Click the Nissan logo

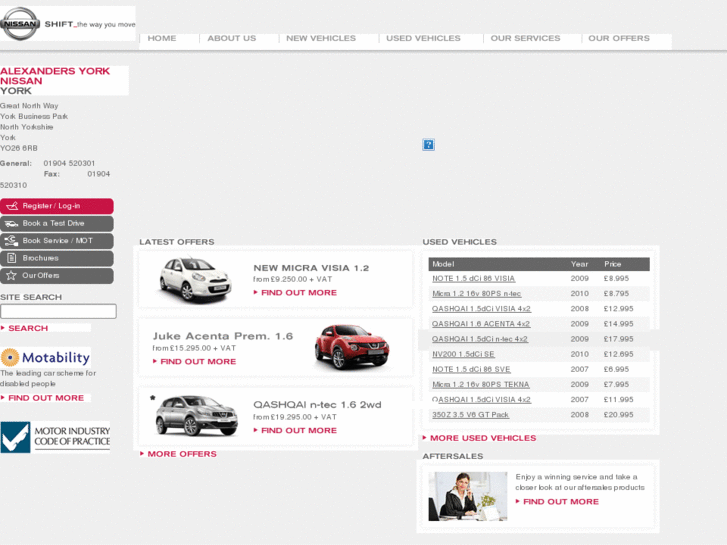pos(20,24)
